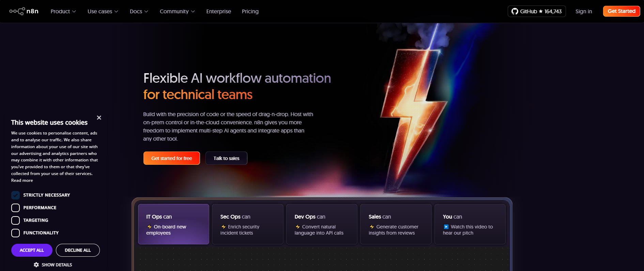This screenshot has height=271, width=644.
Task: Enable the Functionality cookies checkbox
Action: pos(15,233)
